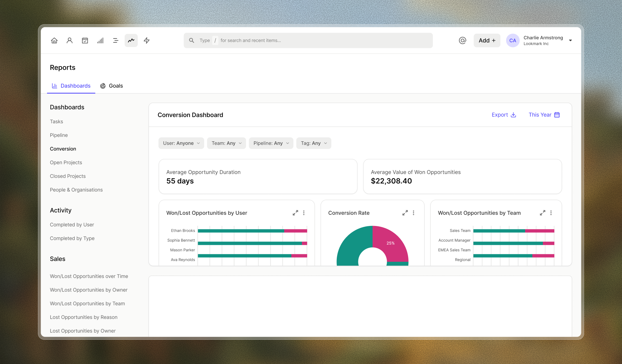Open the User: Anyone filter dropdown
This screenshot has height=364, width=622.
coord(181,143)
